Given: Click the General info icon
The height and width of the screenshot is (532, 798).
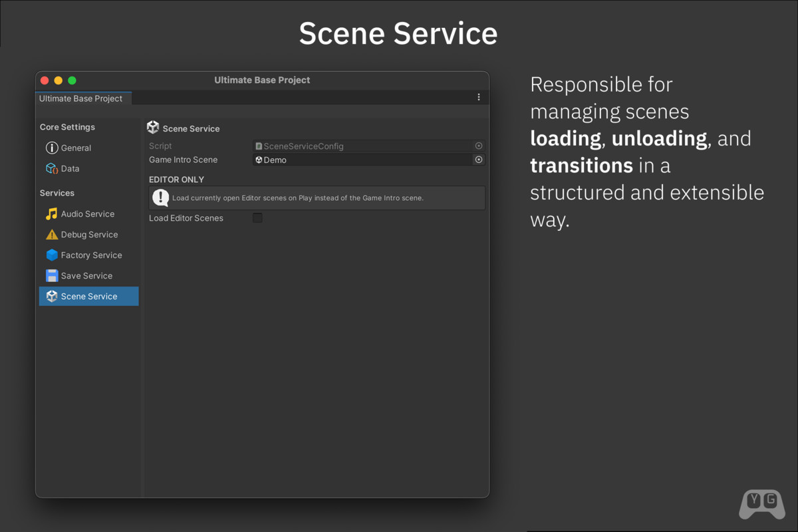Looking at the screenshot, I should click(52, 148).
